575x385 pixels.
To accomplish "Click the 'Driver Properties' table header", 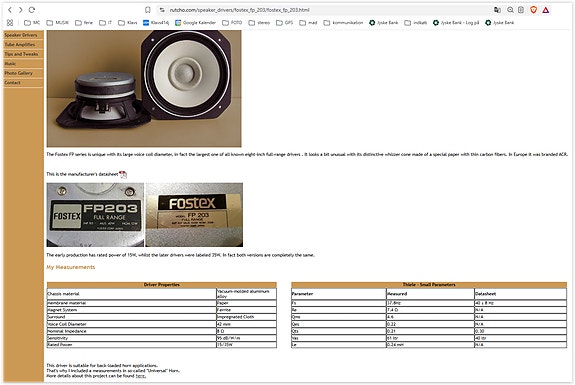I will 162,285.
